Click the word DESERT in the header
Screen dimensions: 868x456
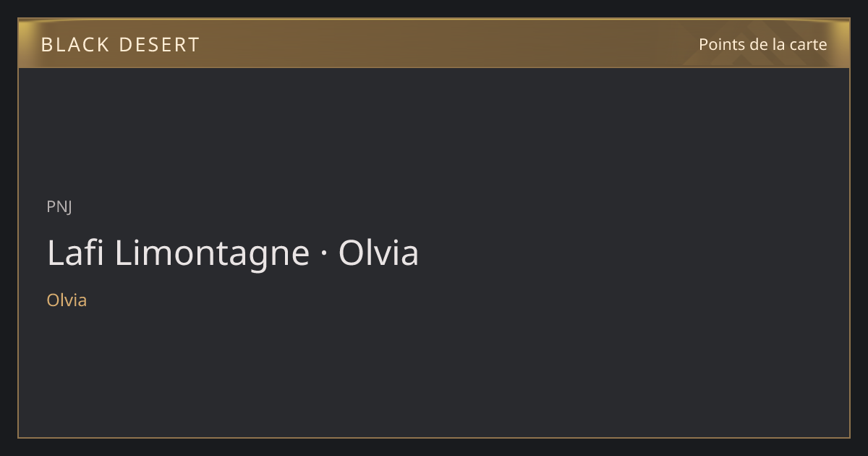[159, 45]
